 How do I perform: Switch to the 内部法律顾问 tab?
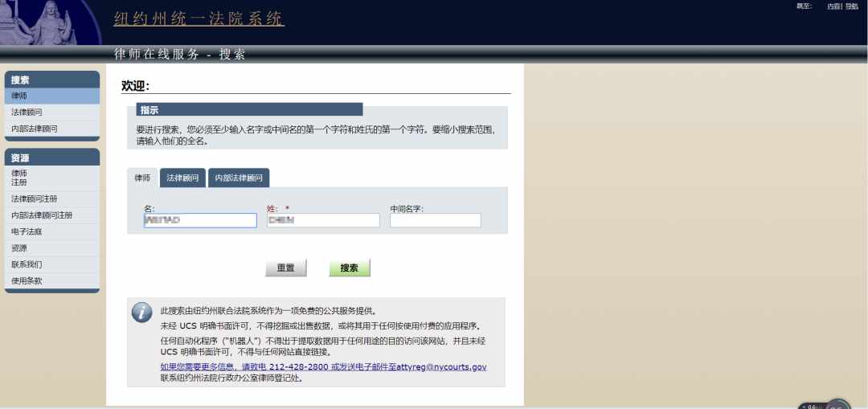click(239, 178)
